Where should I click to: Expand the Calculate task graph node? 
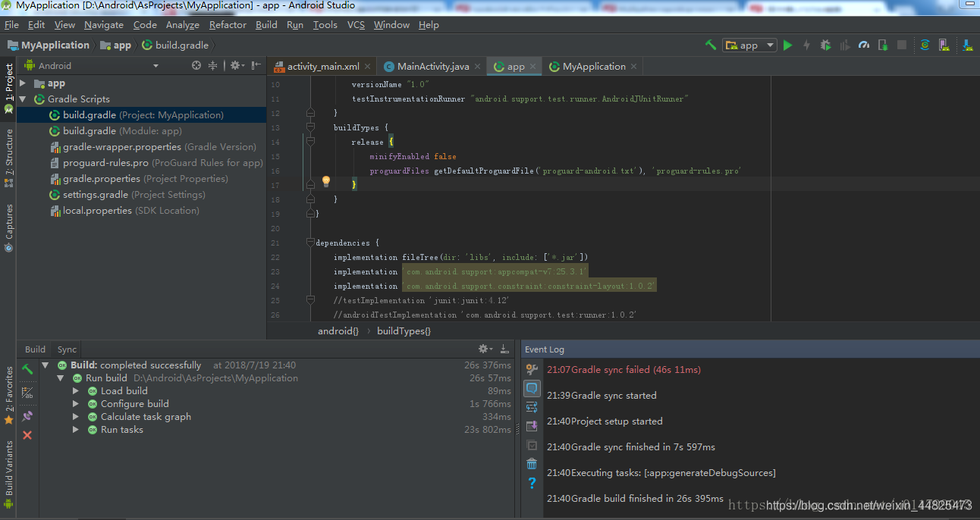[76, 417]
